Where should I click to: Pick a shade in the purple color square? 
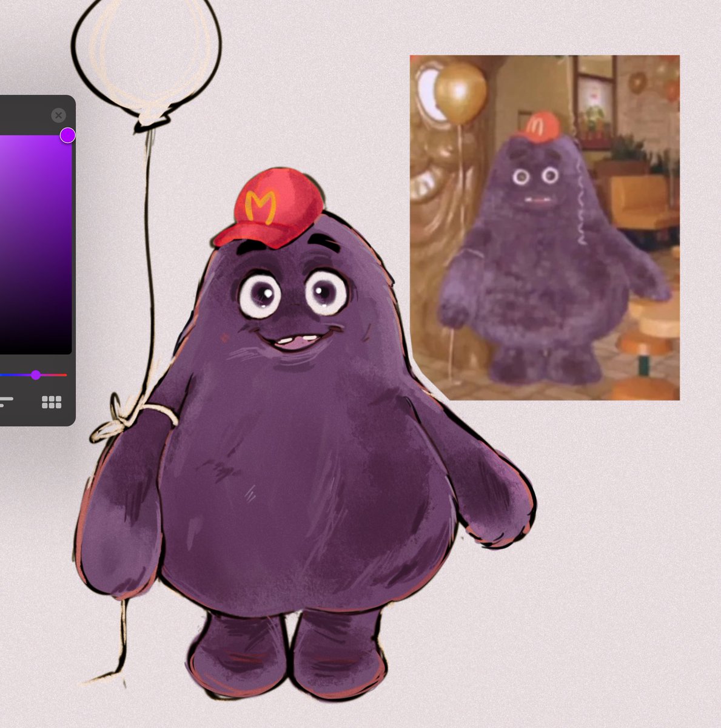(x=35, y=244)
